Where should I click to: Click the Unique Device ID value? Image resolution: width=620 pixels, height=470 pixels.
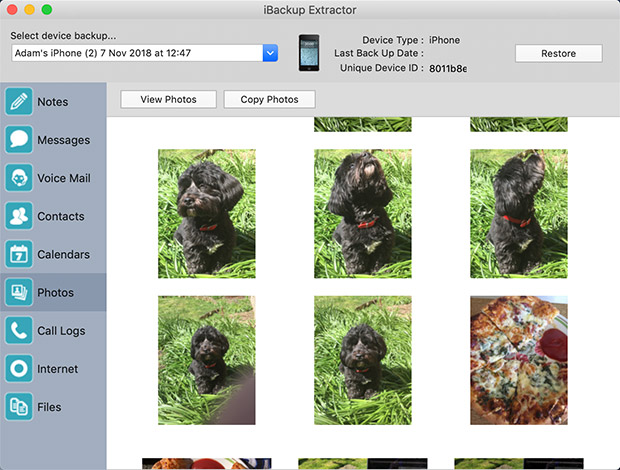tap(448, 68)
